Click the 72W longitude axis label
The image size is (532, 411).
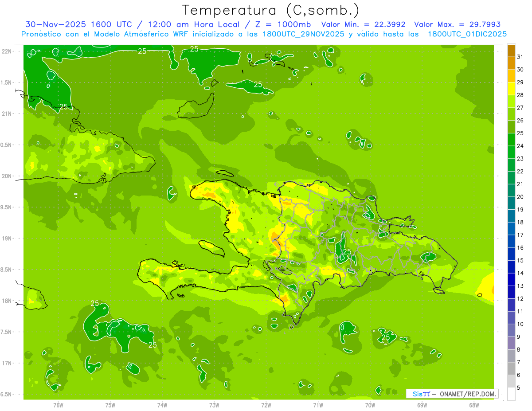point(266,405)
